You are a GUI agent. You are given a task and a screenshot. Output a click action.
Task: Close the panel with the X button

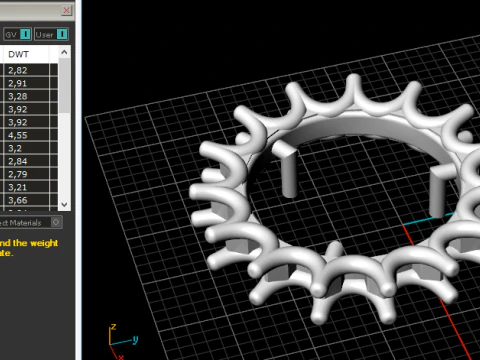[67, 10]
